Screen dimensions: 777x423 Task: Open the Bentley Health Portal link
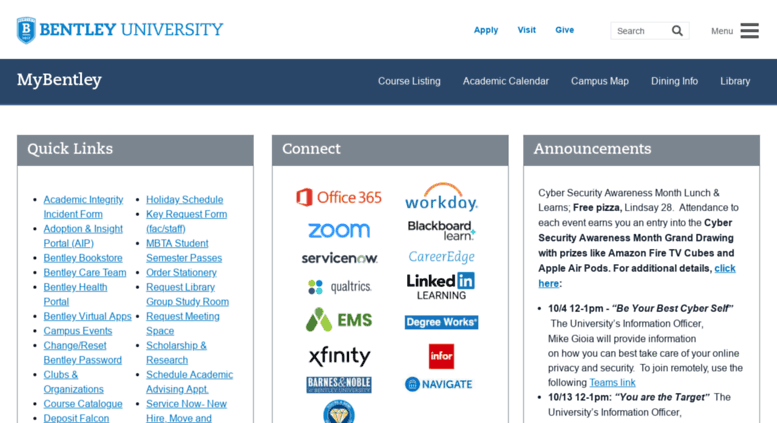75,294
